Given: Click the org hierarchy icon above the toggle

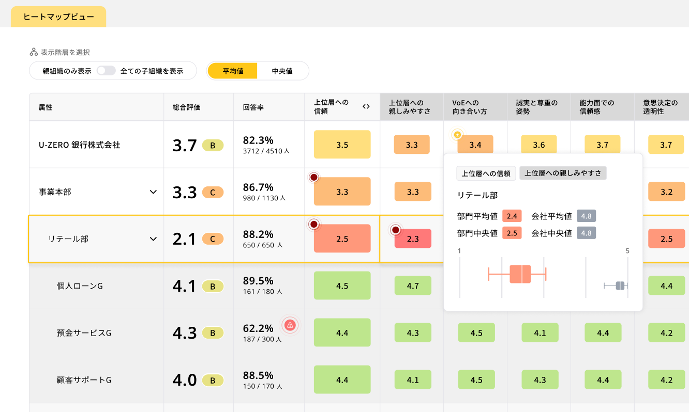Looking at the screenshot, I should click(x=33, y=52).
